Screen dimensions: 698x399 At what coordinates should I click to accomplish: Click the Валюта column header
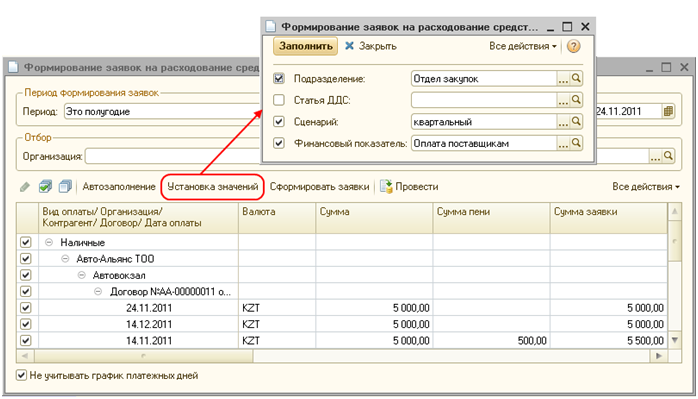coord(277,218)
